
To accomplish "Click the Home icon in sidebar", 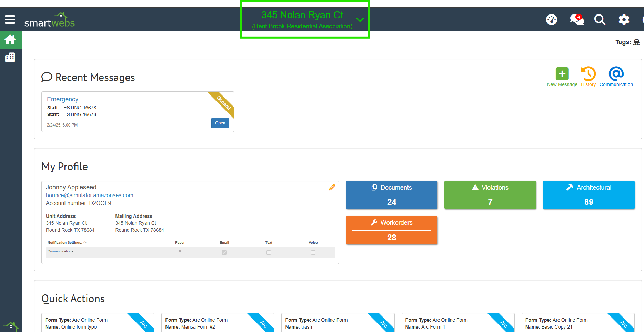I will click(10, 40).
